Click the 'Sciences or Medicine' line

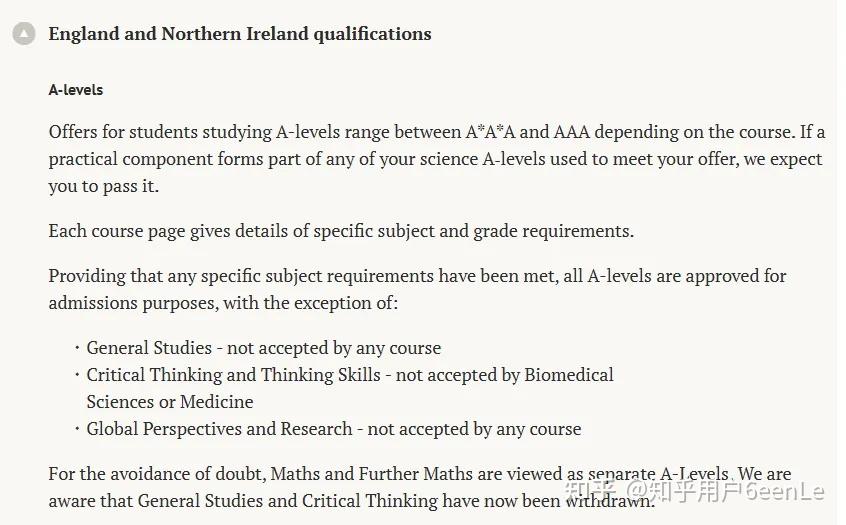[170, 402]
